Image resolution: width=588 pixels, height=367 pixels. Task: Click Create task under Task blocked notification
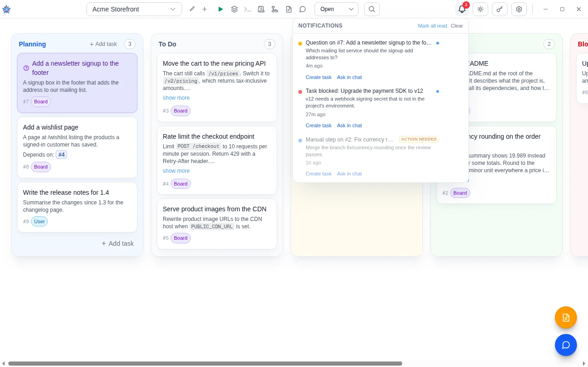319,125
